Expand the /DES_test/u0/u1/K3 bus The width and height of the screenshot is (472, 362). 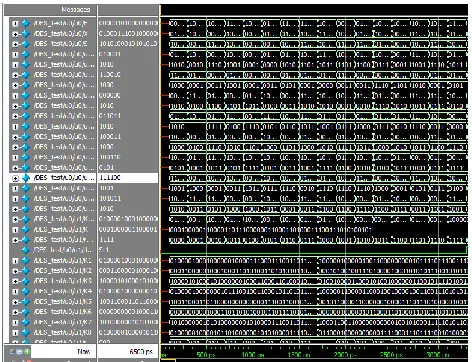15,281
